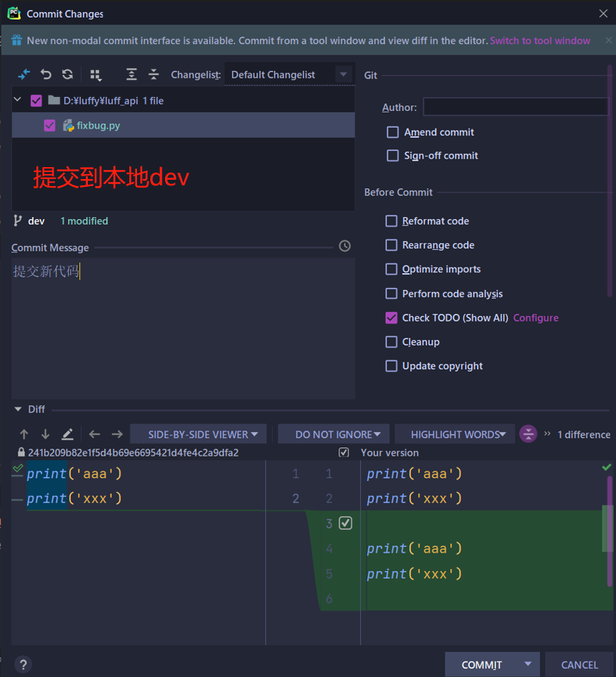Click revision hash 241b209b82e1f5d4b69e... label
The image size is (616, 677).
click(x=133, y=452)
